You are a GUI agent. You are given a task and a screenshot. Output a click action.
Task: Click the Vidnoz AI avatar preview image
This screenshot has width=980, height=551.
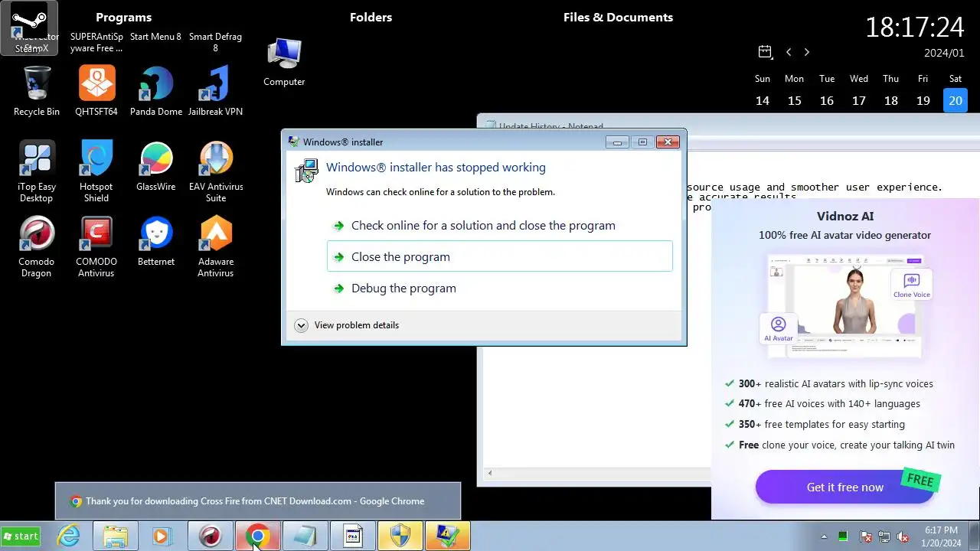tap(845, 306)
